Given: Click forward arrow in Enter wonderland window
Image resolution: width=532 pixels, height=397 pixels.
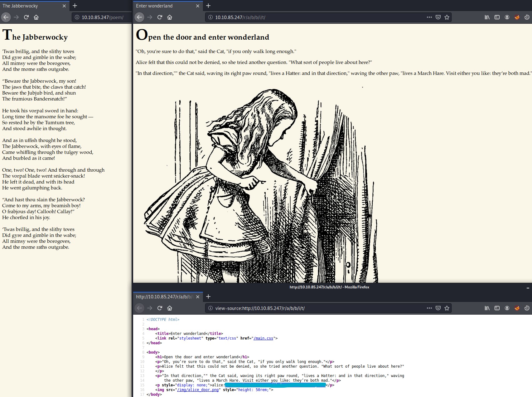Looking at the screenshot, I should [x=150, y=17].
